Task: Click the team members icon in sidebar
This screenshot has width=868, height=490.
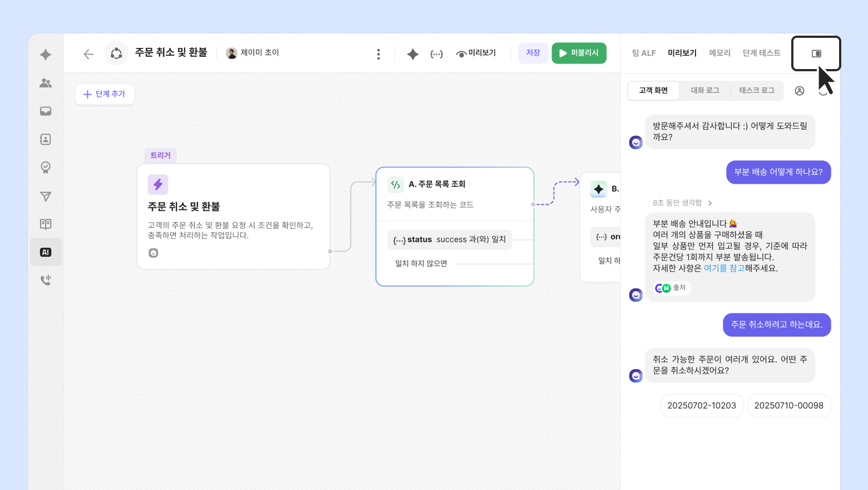Action: (46, 83)
